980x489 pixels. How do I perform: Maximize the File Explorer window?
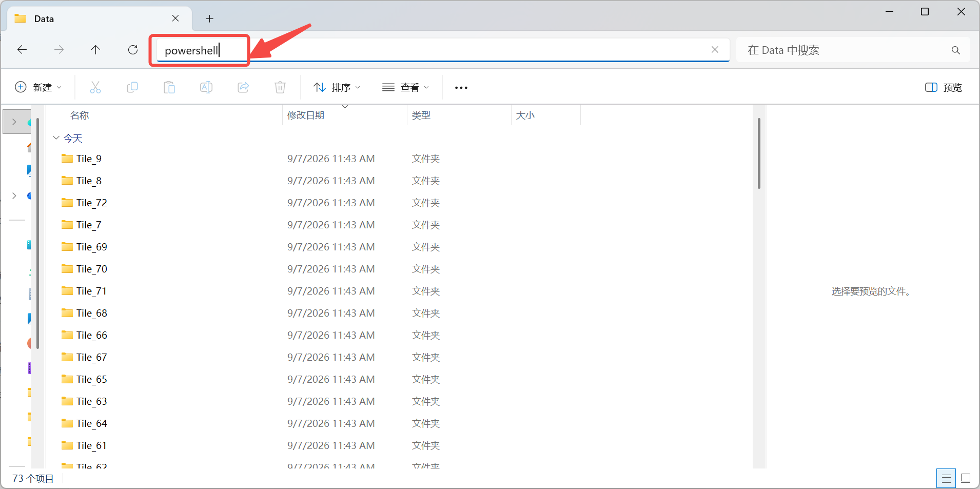point(925,12)
